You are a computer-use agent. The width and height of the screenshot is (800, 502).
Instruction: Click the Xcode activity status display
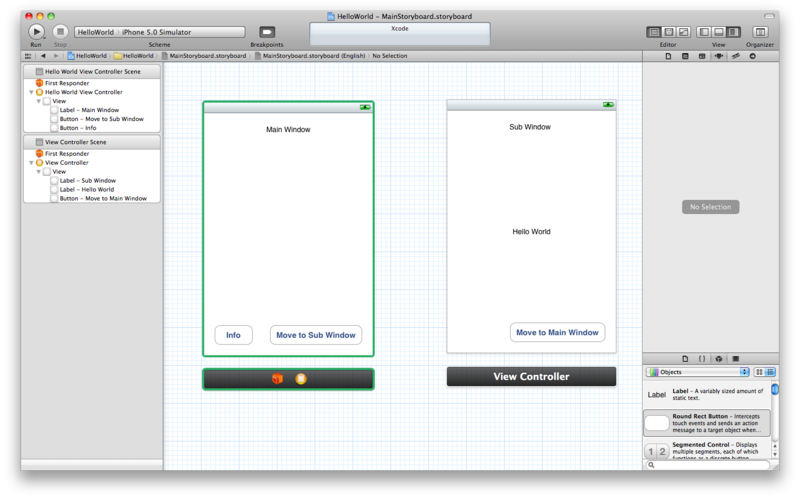coord(400,34)
